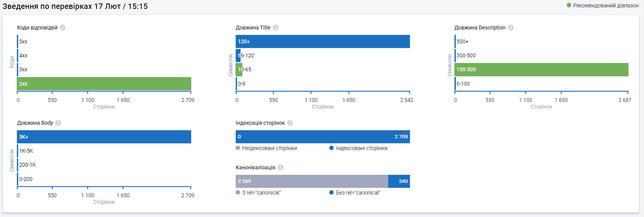Select the green 2xx response codes bar
This screenshot has height=217, width=644.
(104, 84)
